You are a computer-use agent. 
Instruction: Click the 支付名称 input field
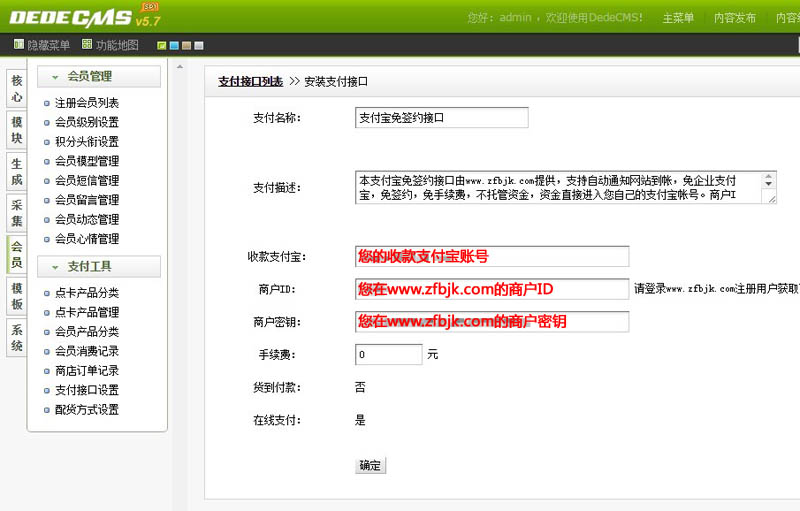[x=442, y=118]
